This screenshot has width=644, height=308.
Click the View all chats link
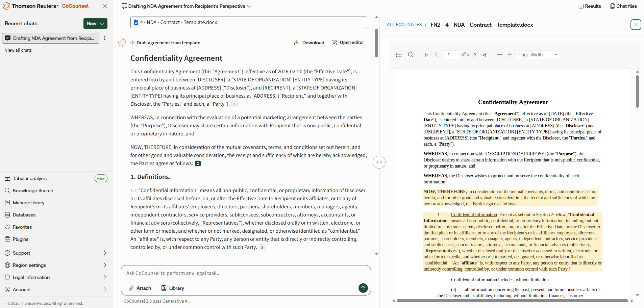pos(18,50)
